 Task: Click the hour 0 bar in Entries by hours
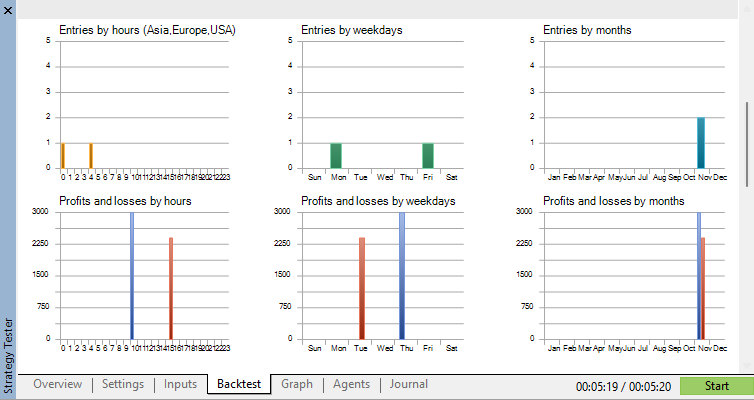(x=63, y=156)
